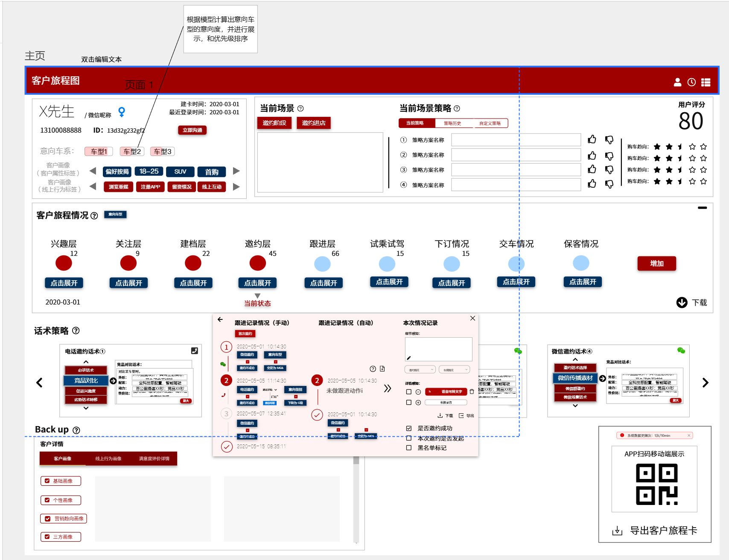Toggle the 是否邀约成功 checkbox
The width and height of the screenshot is (729, 560).
pyautogui.click(x=409, y=428)
